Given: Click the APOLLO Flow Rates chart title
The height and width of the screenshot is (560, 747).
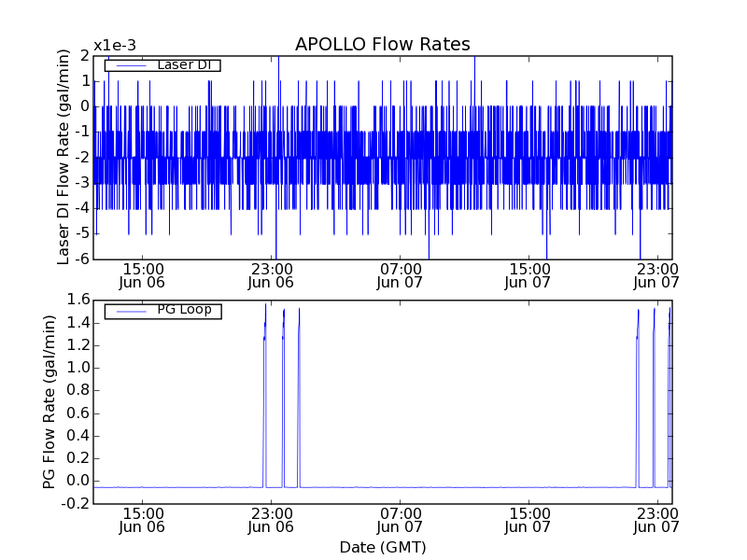Looking at the screenshot, I should [383, 44].
